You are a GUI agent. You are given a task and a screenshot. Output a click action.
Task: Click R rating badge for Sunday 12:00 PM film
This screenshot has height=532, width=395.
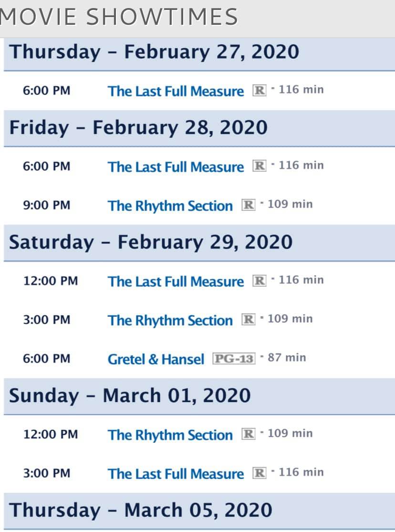pos(248,434)
